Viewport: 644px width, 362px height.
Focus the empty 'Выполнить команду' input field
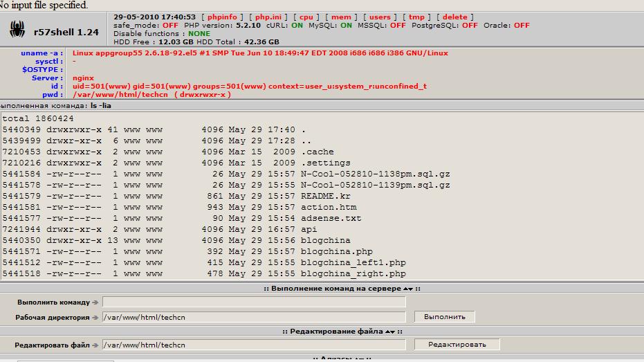[x=254, y=302]
